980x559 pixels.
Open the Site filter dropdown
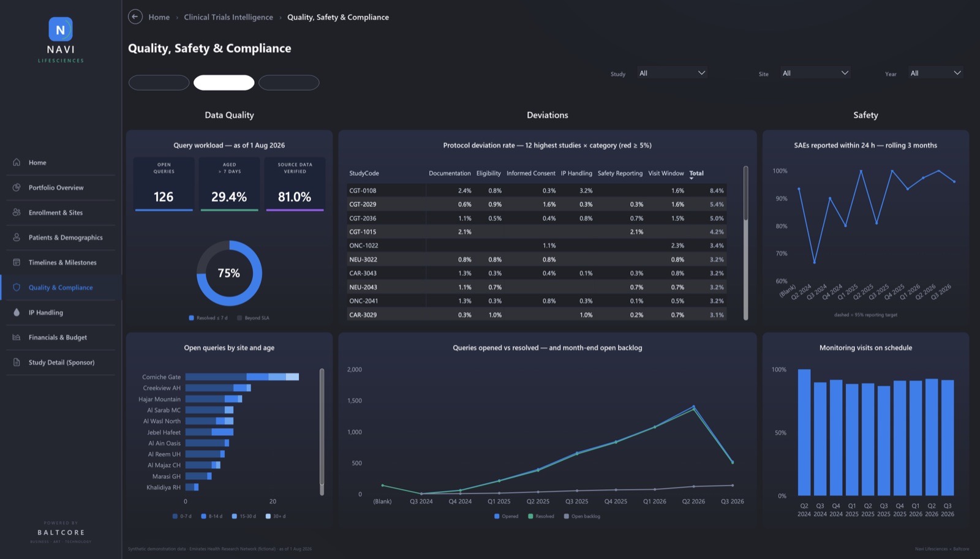pos(816,73)
